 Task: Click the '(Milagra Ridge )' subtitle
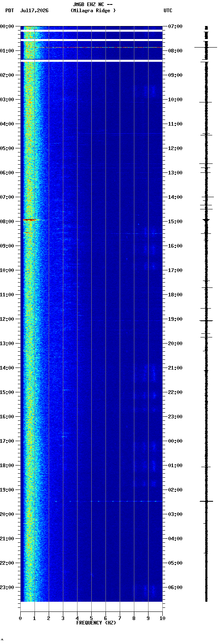click(x=93, y=11)
